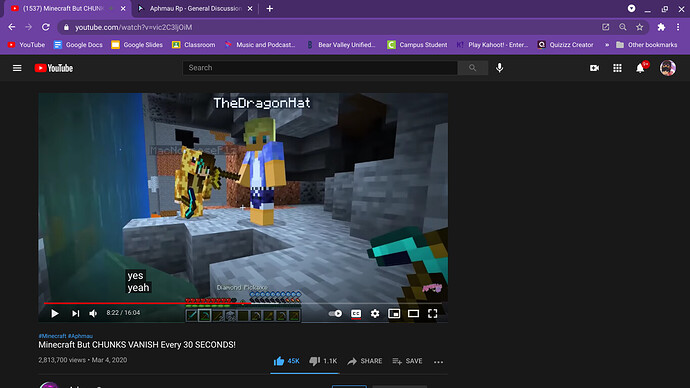This screenshot has height=388, width=690.
Task: Open Music and Podcast bookmark
Action: point(260,45)
